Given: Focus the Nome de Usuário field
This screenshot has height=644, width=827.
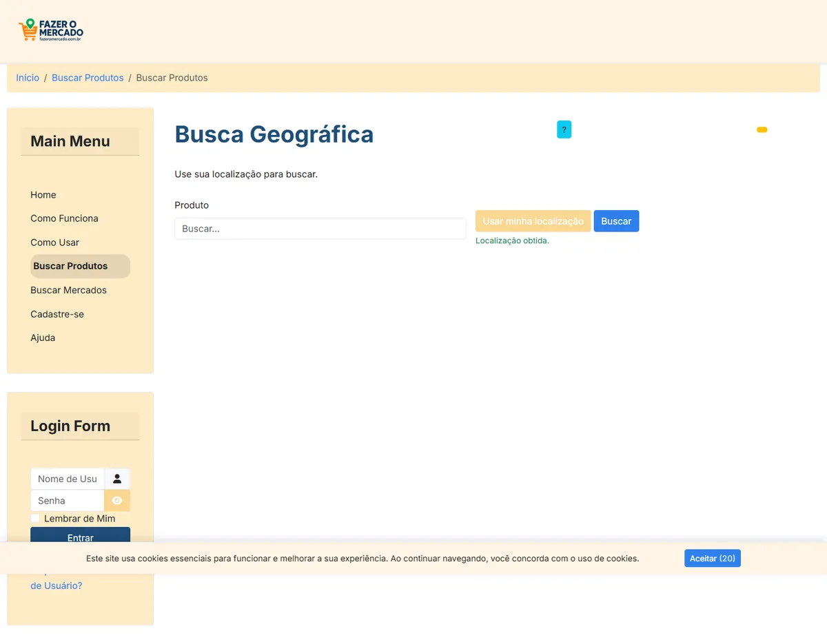Looking at the screenshot, I should pos(68,479).
